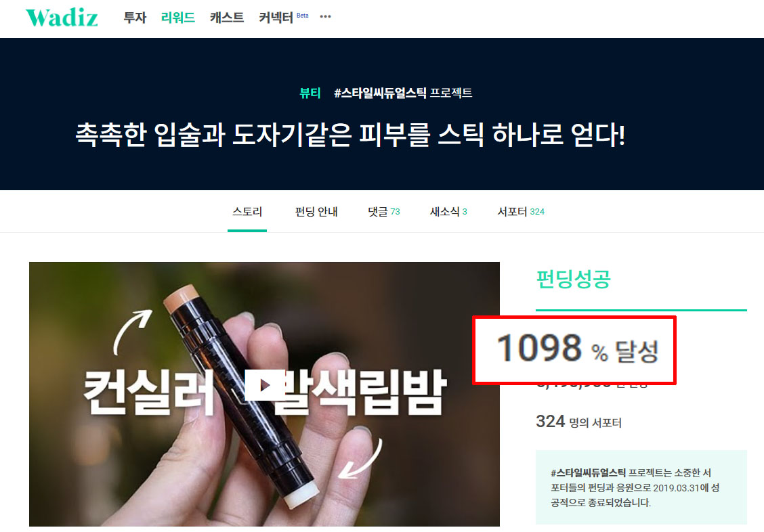Open the three-dot more menu
Image resolution: width=764 pixels, height=532 pixels.
click(x=326, y=16)
